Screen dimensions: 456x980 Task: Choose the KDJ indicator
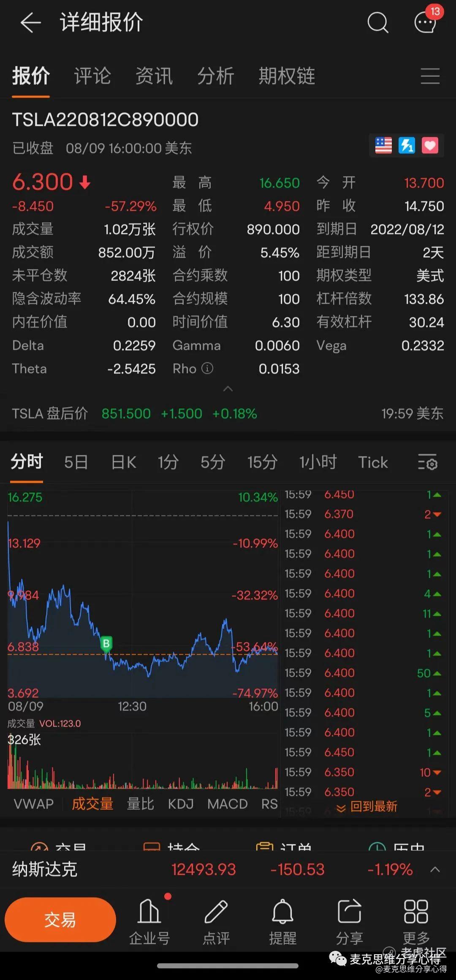pyautogui.click(x=181, y=803)
